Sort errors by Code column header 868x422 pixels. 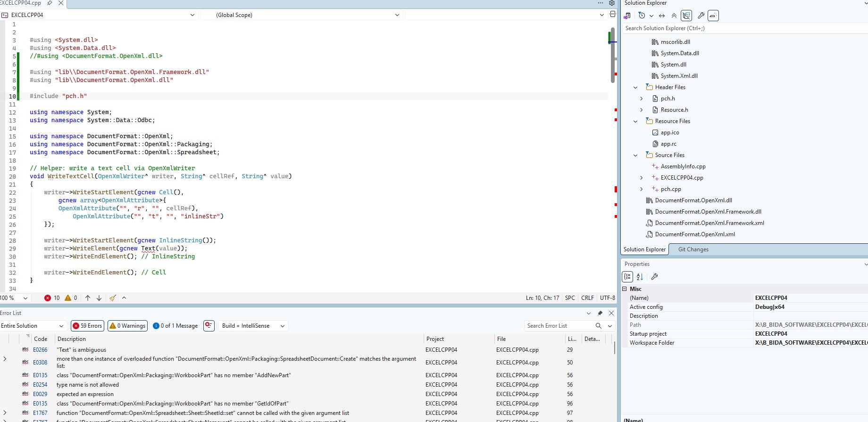41,339
